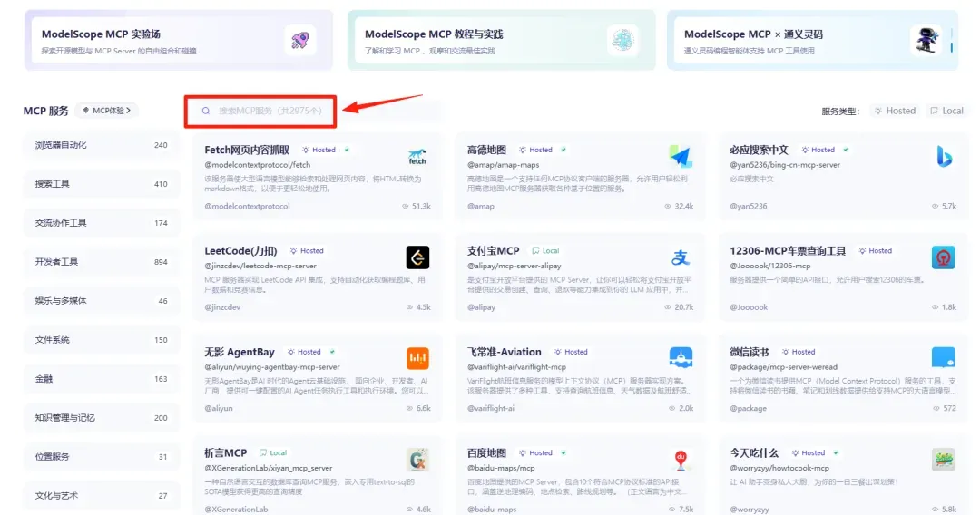Viewport: 980px width, 515px height.
Task: Click the @worryzyy author link
Action: click(750, 510)
